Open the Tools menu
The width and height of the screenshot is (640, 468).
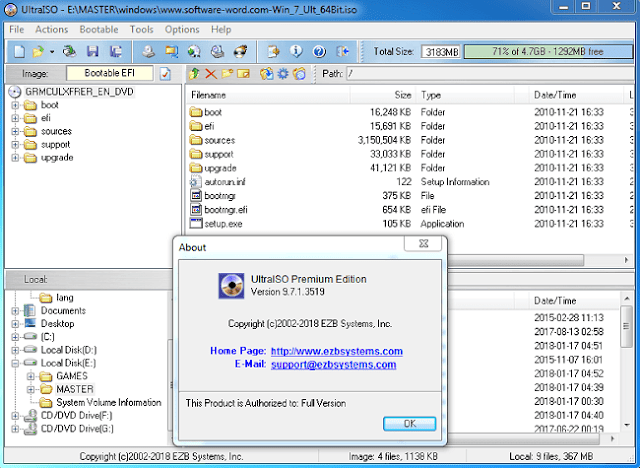point(142,29)
